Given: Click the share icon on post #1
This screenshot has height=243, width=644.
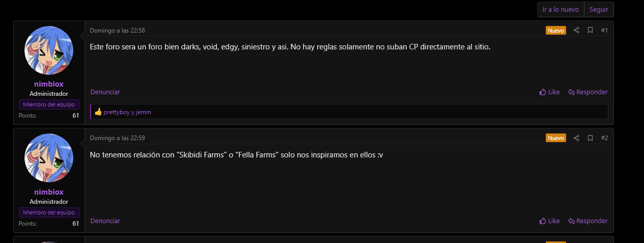Looking at the screenshot, I should 576,31.
